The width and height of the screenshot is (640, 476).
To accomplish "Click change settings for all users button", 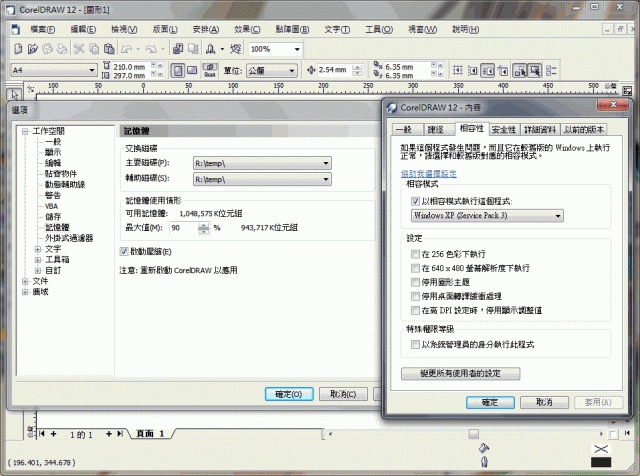I will point(460,374).
